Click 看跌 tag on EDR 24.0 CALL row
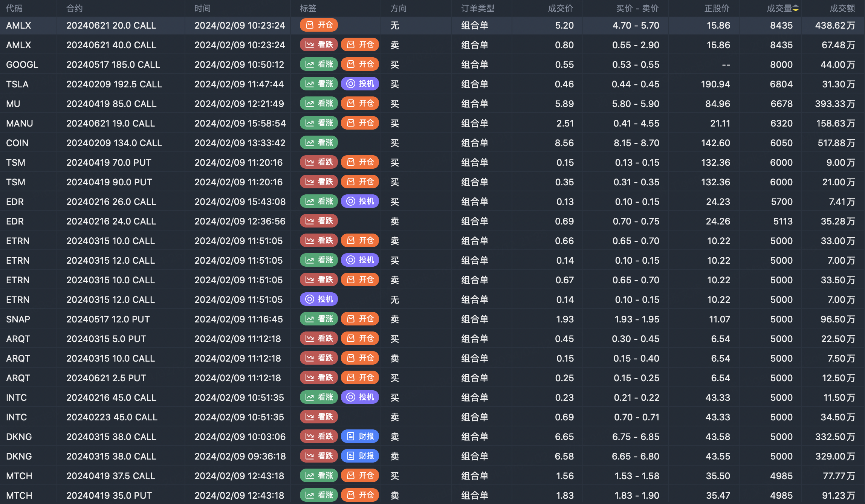This screenshot has height=504, width=865. (319, 221)
